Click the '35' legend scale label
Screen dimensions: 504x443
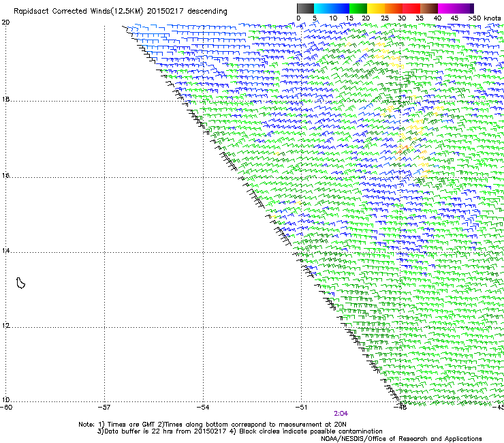click(420, 18)
